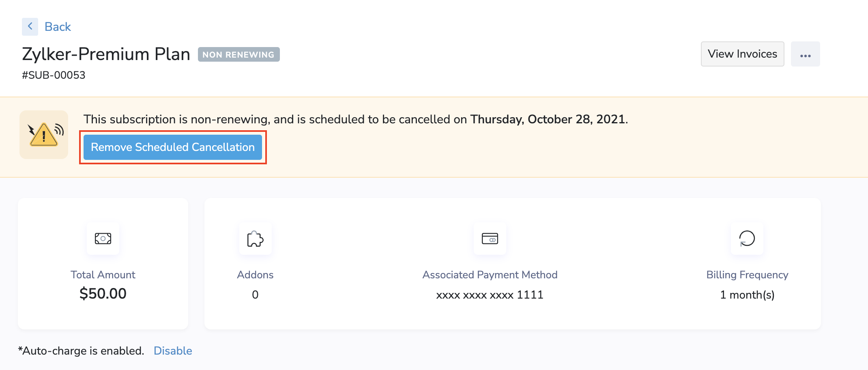Click the Addons puzzle piece icon

(255, 239)
